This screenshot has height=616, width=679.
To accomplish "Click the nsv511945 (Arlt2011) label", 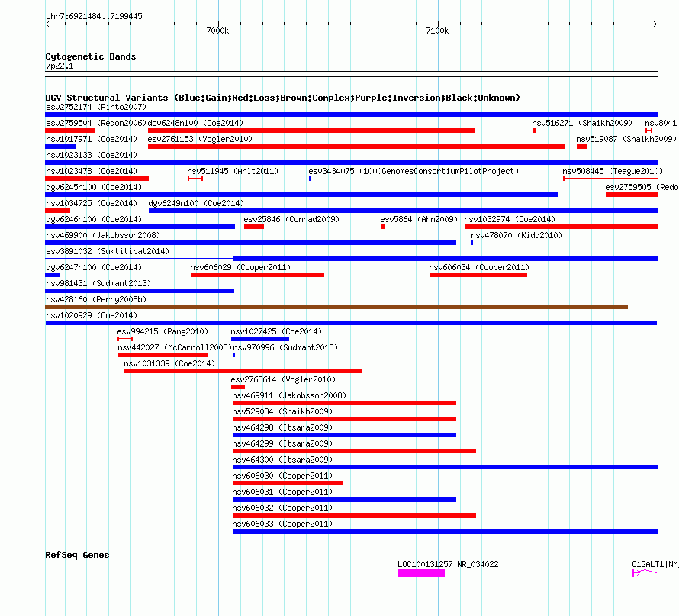I will point(233,171).
